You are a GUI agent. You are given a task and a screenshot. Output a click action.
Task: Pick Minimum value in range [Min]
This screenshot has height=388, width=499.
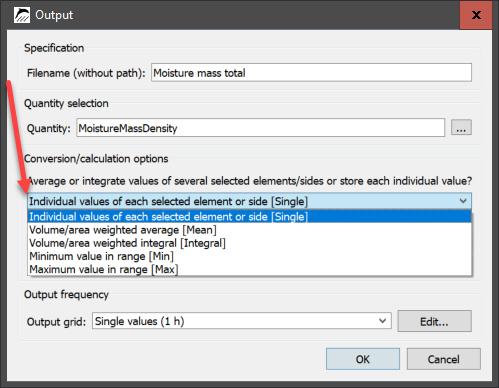click(x=249, y=256)
